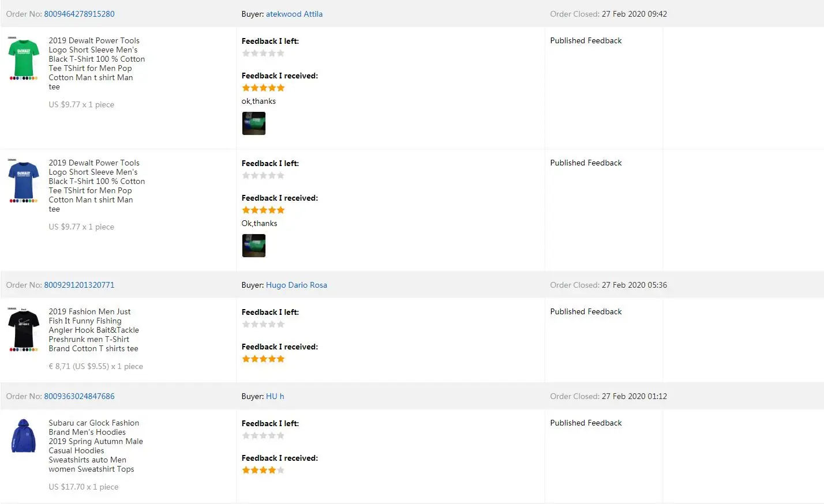Viewport: 824px width, 504px height.
Task: Click empty stars for the Subaru hoodie order
Action: tap(263, 435)
